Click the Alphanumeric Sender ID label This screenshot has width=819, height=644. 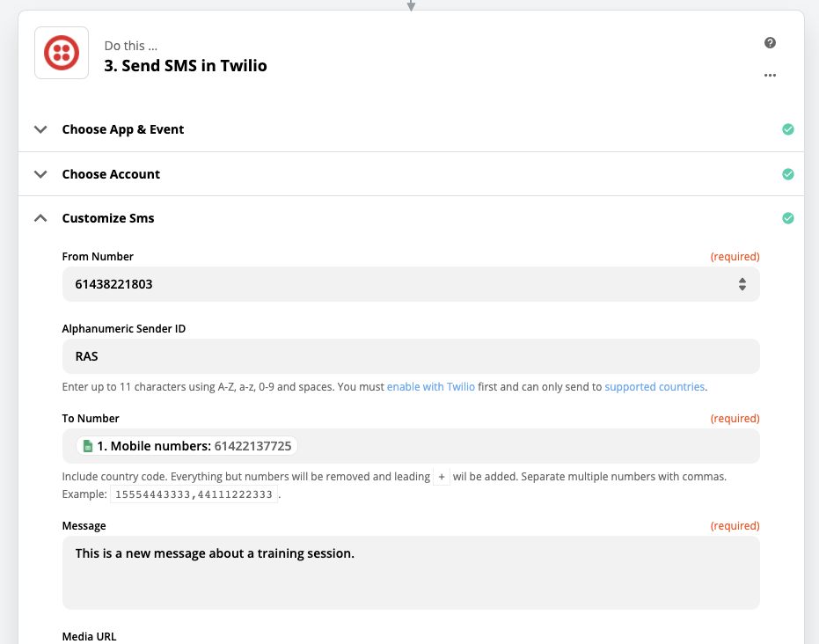pos(124,328)
